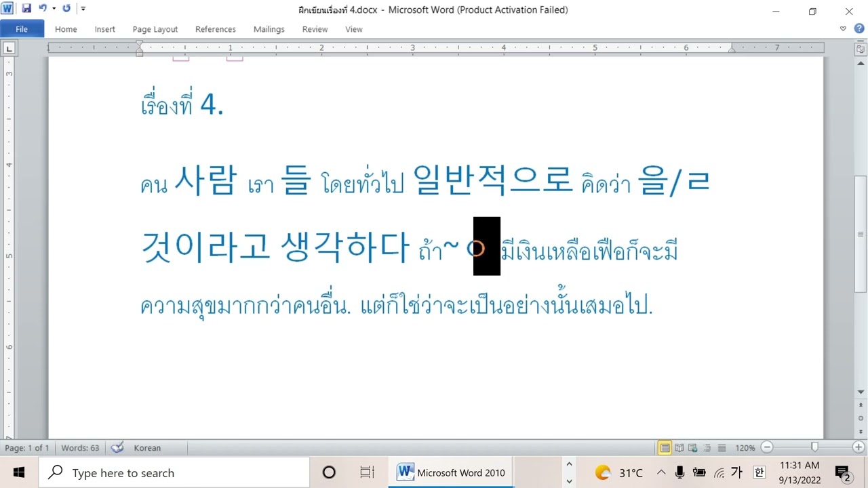The image size is (868, 488).
Task: Open Word Help with question mark icon
Action: pos(859,29)
